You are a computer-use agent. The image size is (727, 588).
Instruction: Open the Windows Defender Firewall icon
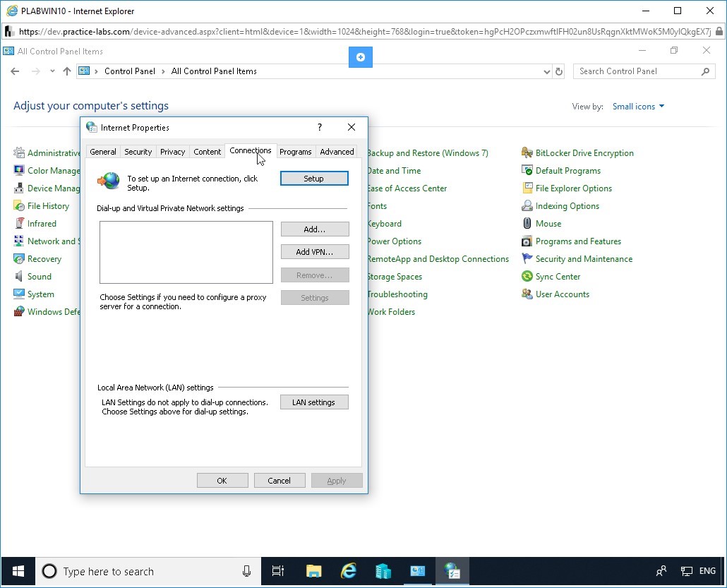pyautogui.click(x=19, y=311)
